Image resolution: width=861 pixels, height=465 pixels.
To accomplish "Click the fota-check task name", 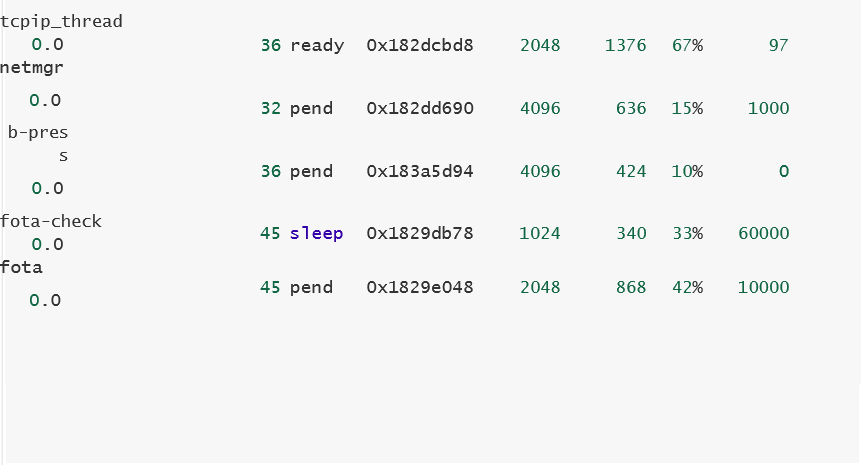I will [x=51, y=221].
